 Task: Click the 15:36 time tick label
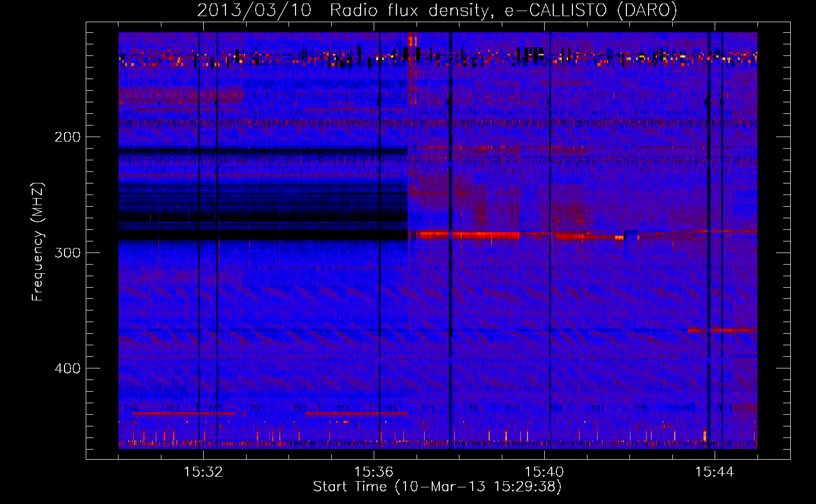(x=374, y=472)
